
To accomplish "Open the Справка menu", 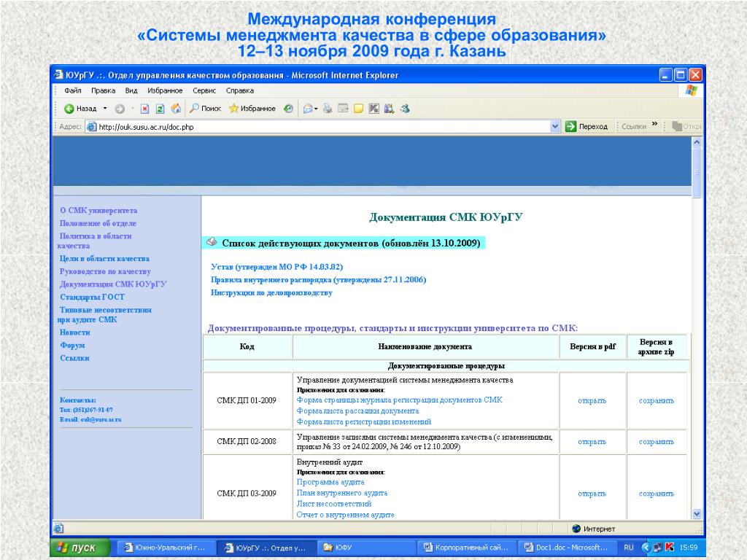I will (239, 90).
